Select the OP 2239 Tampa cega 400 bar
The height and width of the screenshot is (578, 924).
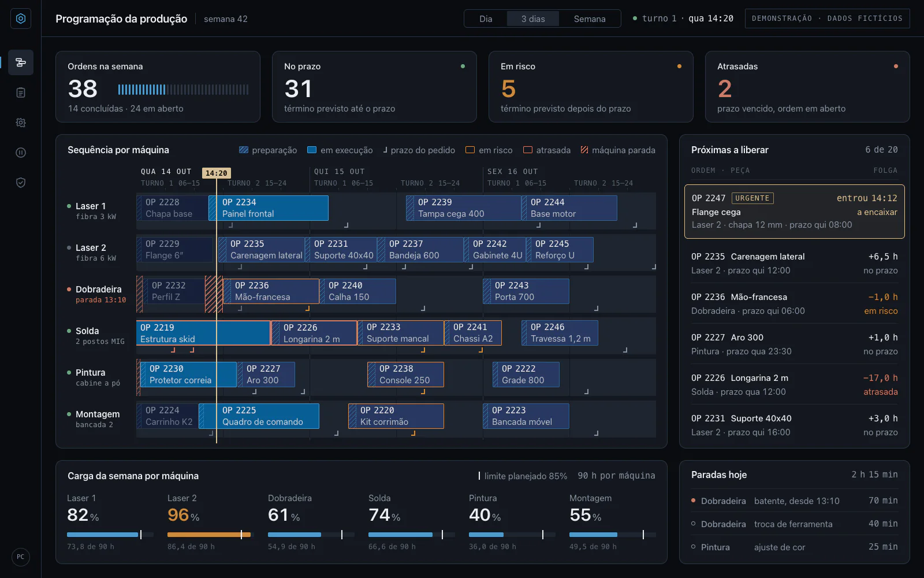[464, 208]
